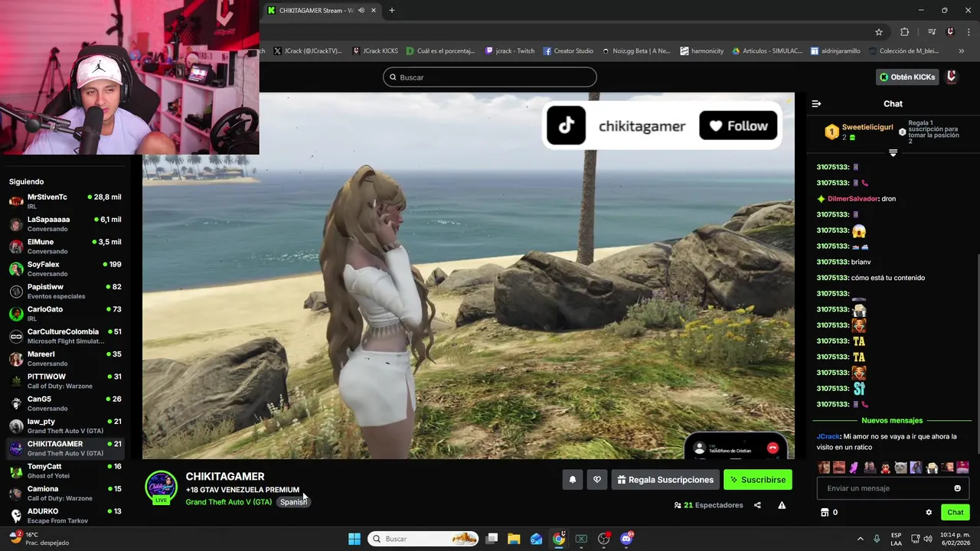This screenshot has width=980, height=551.
Task: Click the CHIKITAGAMER channel avatar with LIVE badge
Action: pyautogui.click(x=161, y=487)
